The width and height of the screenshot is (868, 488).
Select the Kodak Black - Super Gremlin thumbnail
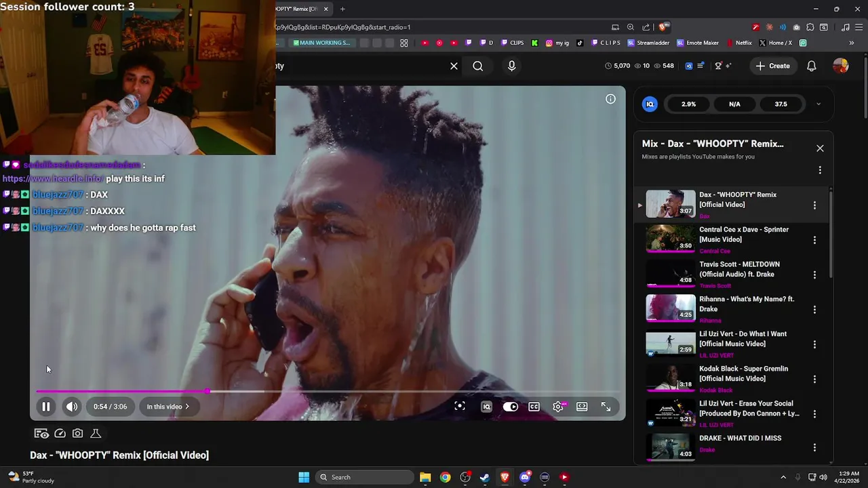[x=670, y=378]
